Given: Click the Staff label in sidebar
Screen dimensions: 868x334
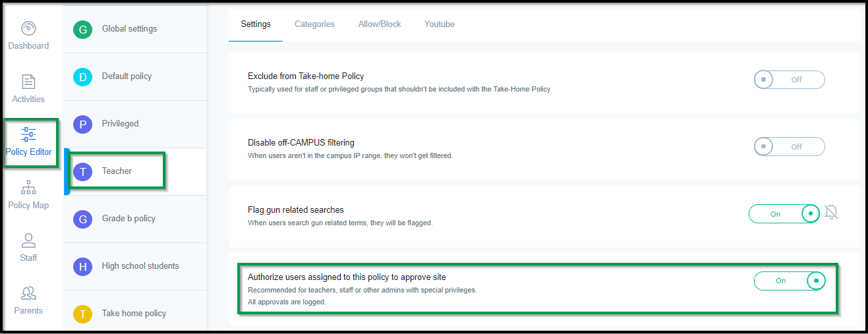Looking at the screenshot, I should pos(28,258).
